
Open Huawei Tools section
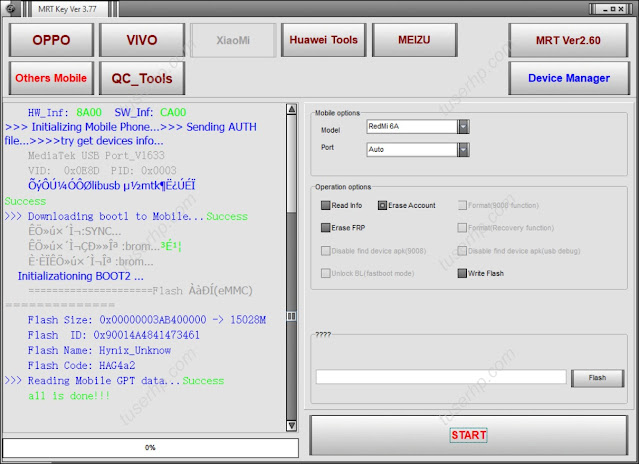tap(324, 40)
